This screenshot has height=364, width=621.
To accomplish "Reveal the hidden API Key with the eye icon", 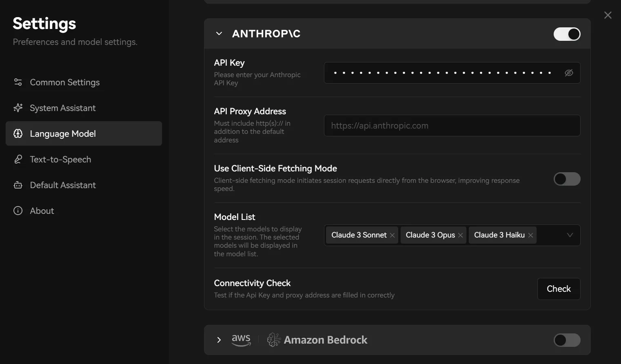I will 569,73.
